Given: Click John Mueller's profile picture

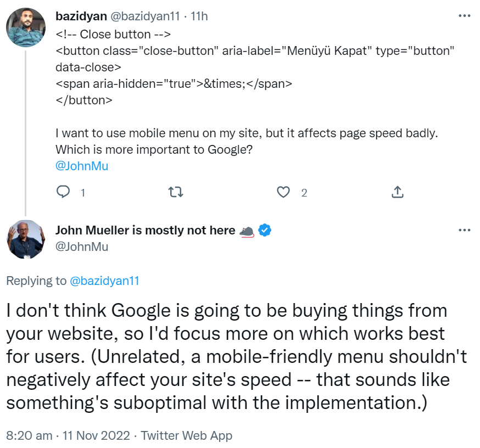Looking at the screenshot, I should [26, 239].
